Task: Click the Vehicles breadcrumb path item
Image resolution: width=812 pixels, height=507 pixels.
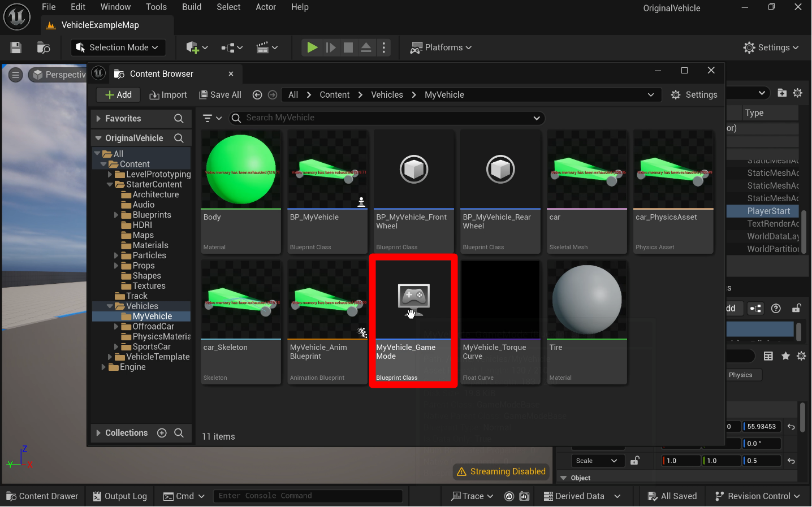Action: 387,95
